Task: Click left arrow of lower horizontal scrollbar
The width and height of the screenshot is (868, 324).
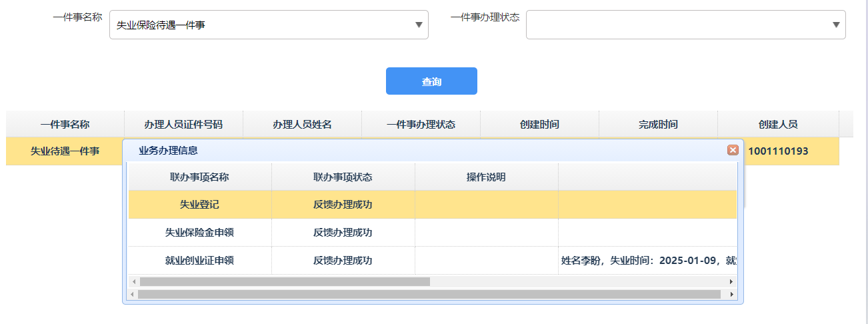Action: tap(131, 294)
